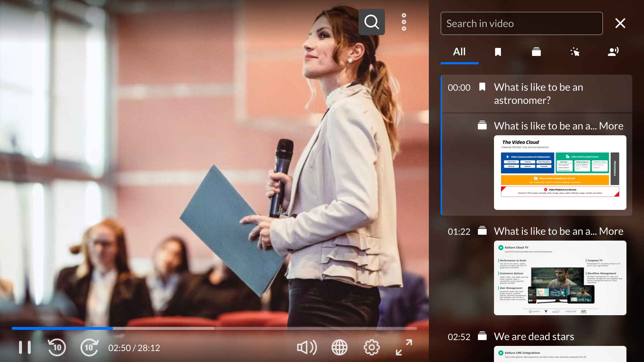This screenshot has height=362, width=644.
Task: Click the slide icon beside the 01:22 entry
Action: (x=482, y=231)
